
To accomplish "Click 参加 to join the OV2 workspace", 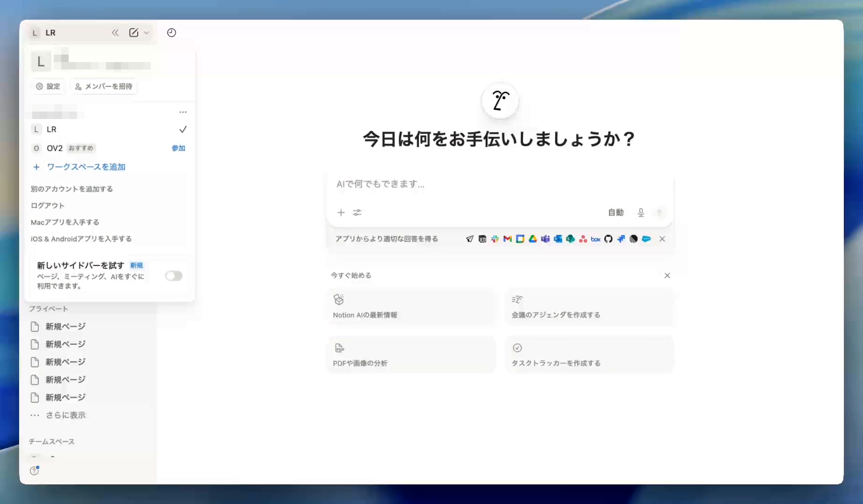I will 178,148.
